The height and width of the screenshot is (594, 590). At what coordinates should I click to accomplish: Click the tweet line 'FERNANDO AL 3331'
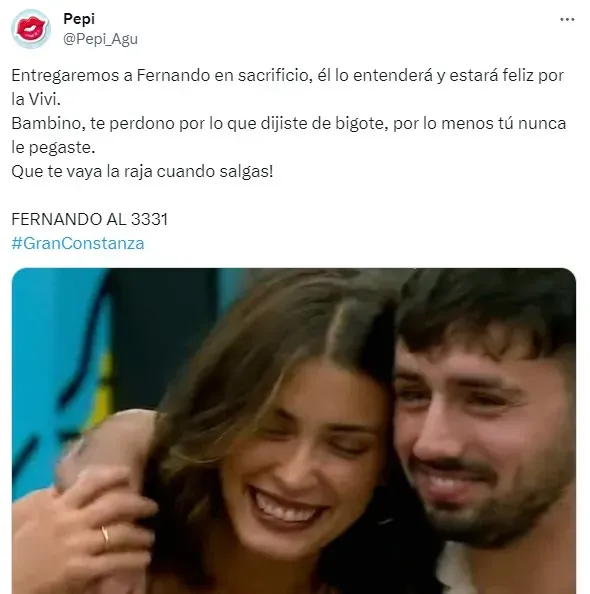(x=89, y=219)
